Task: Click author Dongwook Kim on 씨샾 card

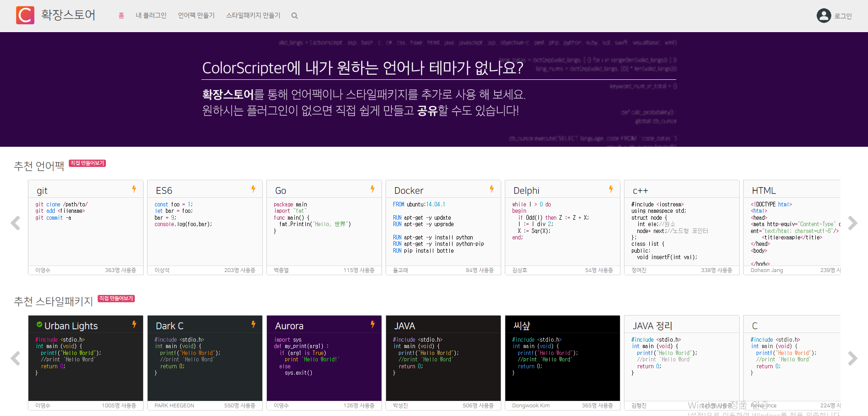Action: tap(531, 405)
